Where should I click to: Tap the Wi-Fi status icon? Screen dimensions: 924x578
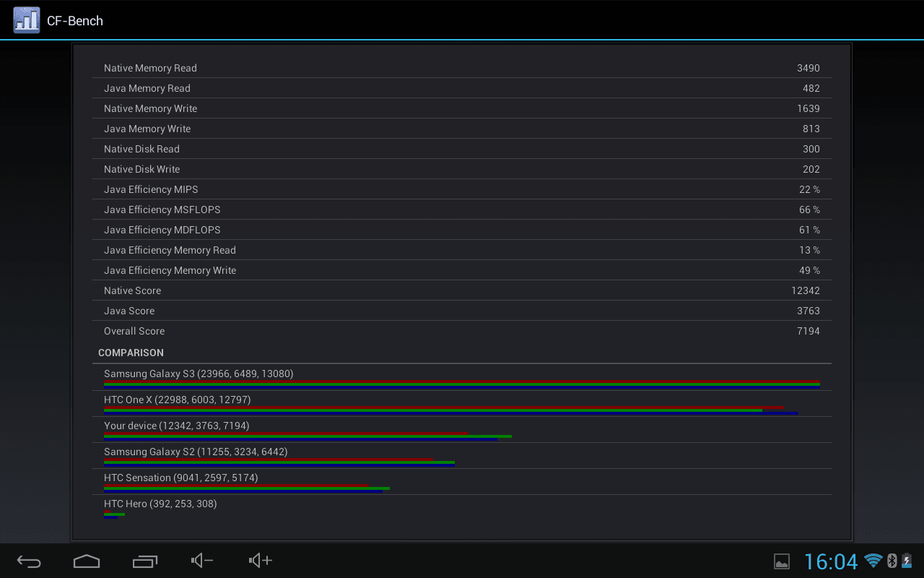click(873, 561)
